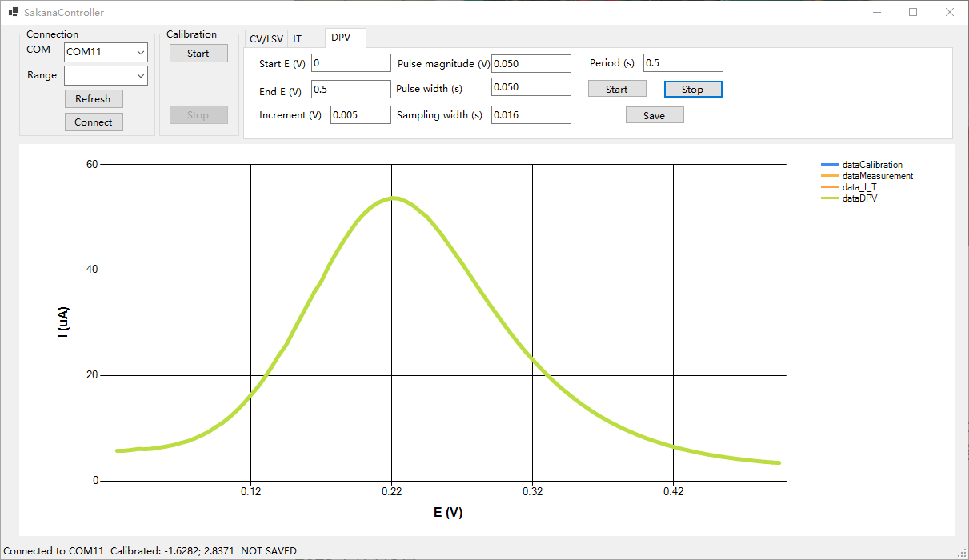Click the Connect button

(x=94, y=122)
